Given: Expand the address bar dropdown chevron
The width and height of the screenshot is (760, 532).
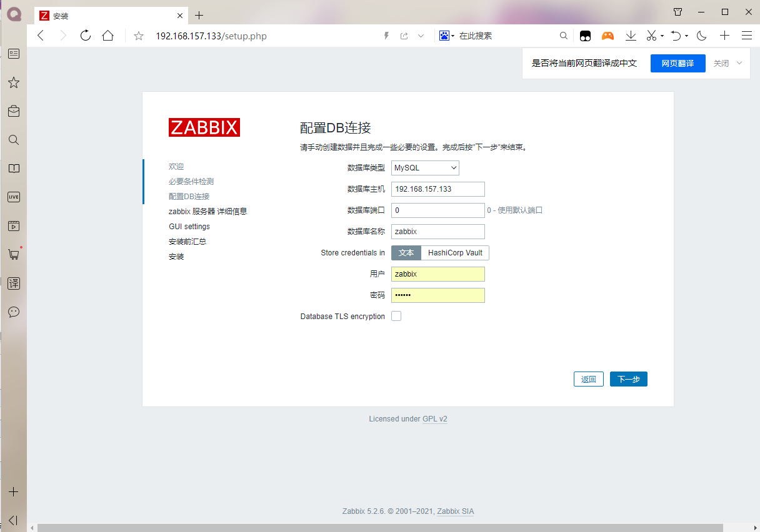Looking at the screenshot, I should (x=421, y=36).
